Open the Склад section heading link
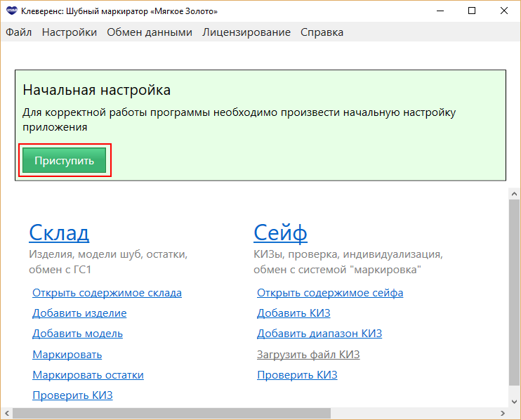Image resolution: width=521 pixels, height=420 pixels. tap(59, 232)
